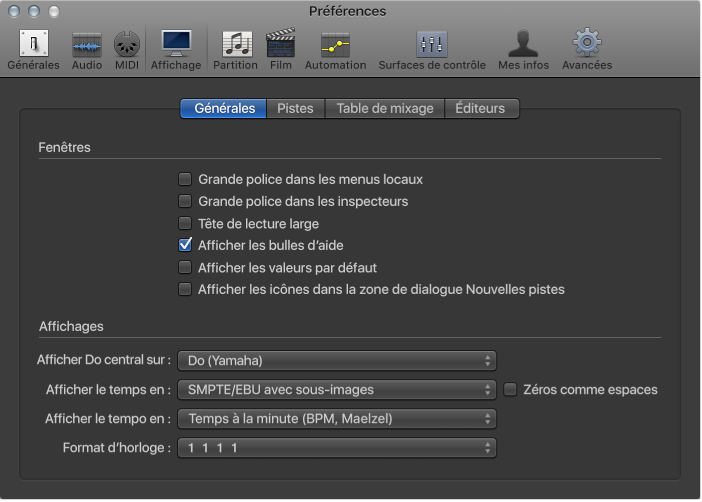
Task: Open the Format d'horloge dropdown
Action: click(336, 448)
